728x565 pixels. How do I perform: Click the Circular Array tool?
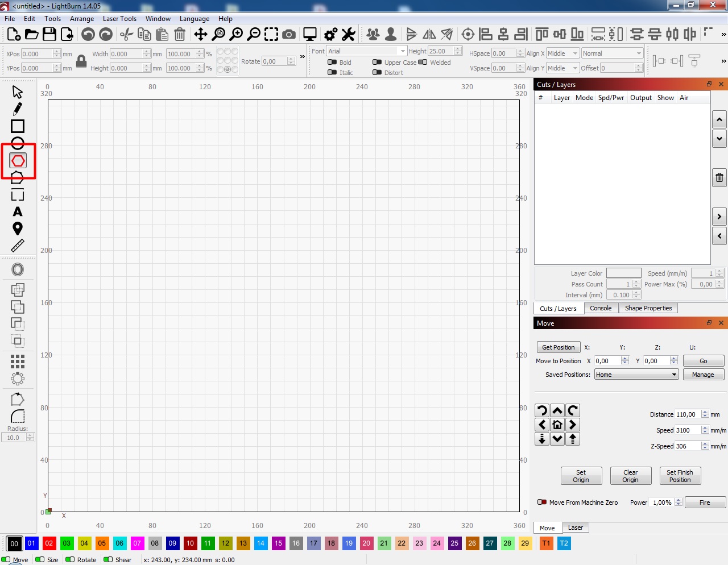tap(18, 378)
